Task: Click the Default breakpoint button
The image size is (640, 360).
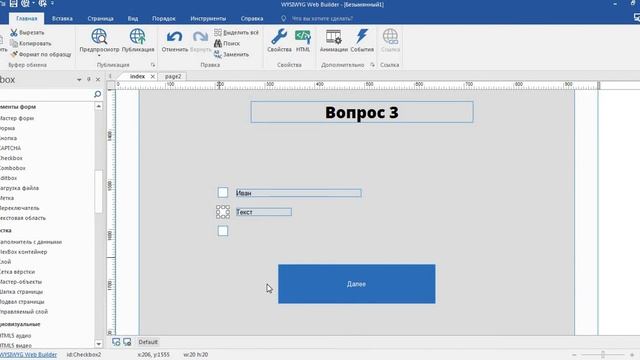Action: point(148,342)
